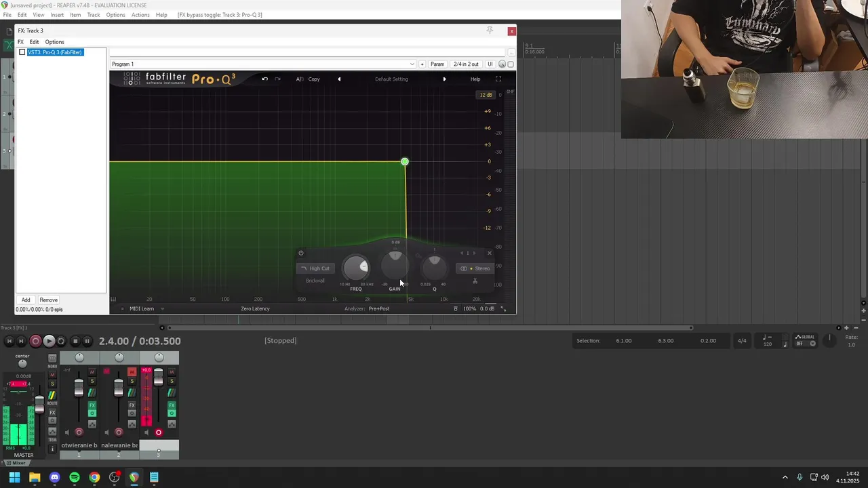This screenshot has height=488, width=868.
Task: Click the Pro-Q 3 resize corner icon
Action: pyautogui.click(x=503, y=308)
